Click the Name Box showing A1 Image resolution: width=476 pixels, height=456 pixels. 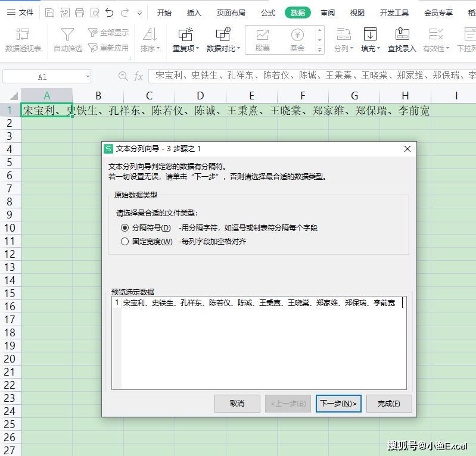point(42,77)
